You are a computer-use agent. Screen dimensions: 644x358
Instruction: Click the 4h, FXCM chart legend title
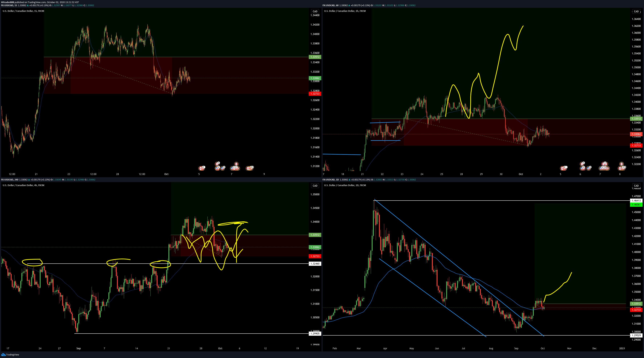23,185
